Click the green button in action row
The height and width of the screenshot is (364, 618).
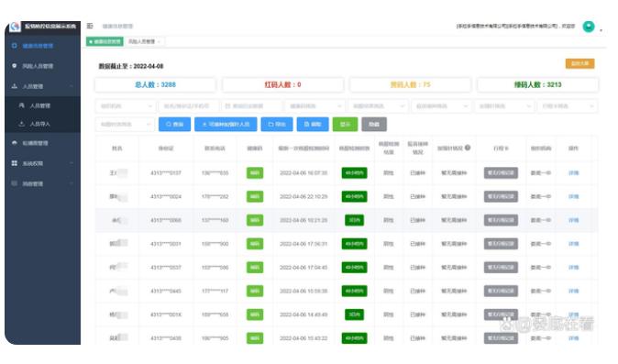(345, 124)
